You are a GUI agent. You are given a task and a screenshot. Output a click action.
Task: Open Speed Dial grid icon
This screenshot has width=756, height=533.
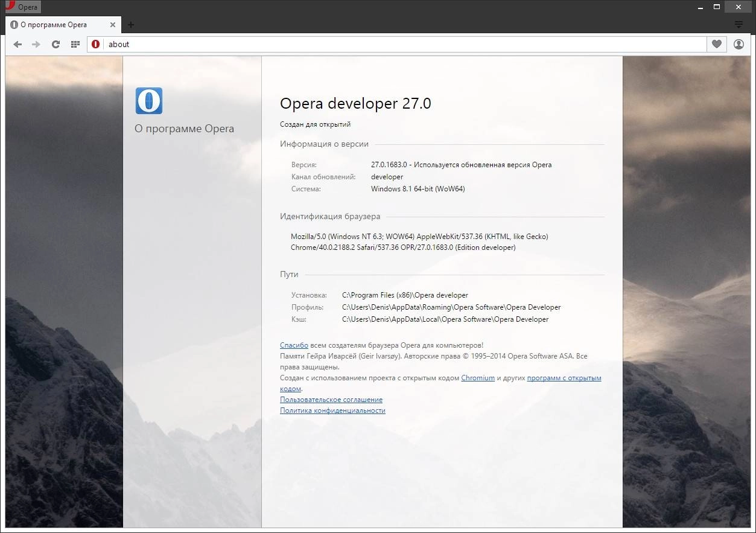[75, 44]
